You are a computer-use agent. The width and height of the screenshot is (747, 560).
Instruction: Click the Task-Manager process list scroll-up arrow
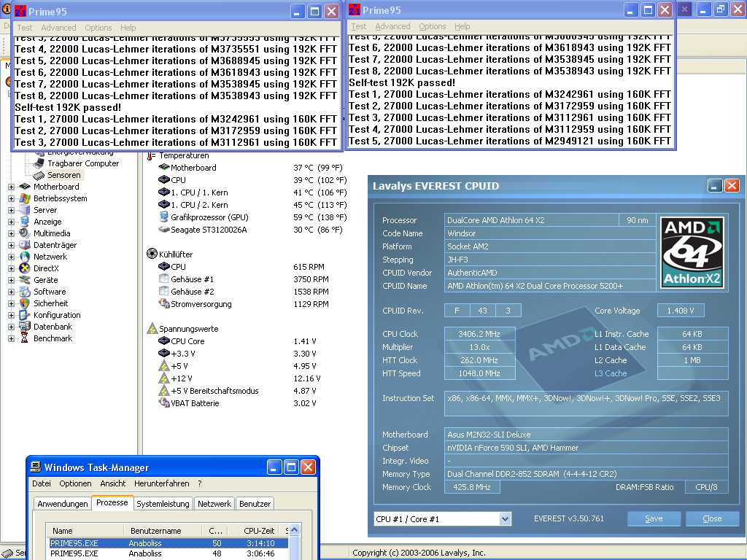point(295,530)
